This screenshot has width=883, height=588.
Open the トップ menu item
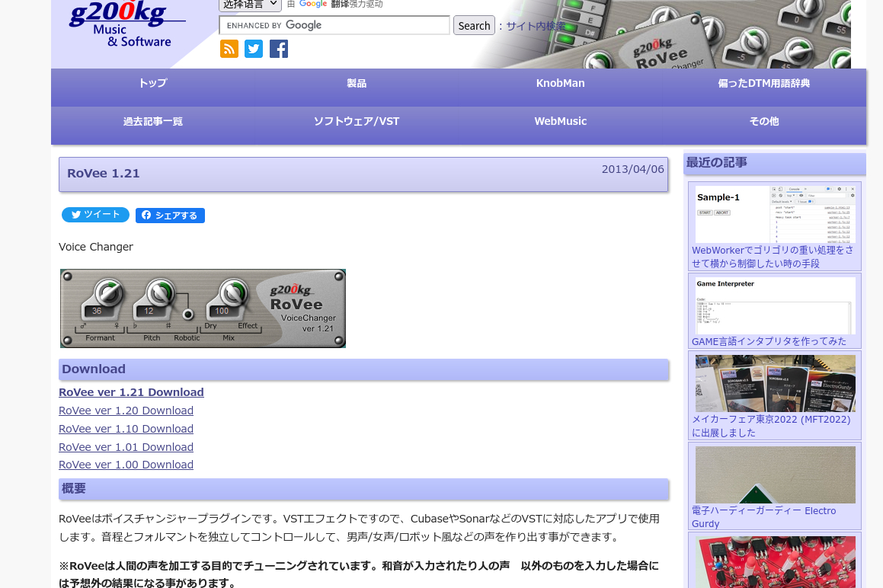(153, 83)
